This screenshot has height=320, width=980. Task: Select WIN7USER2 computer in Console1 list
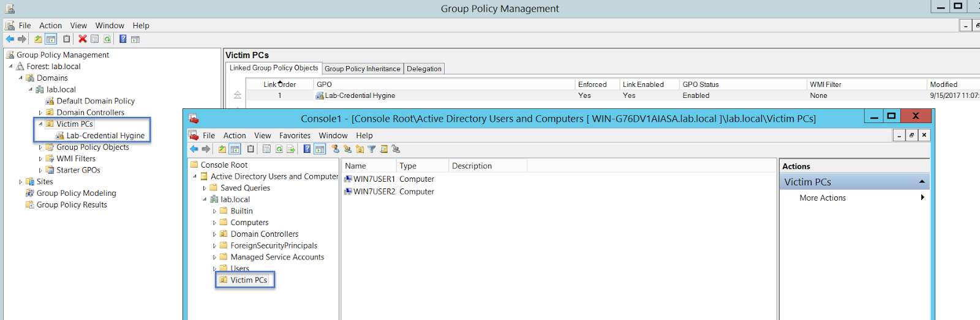tap(370, 192)
